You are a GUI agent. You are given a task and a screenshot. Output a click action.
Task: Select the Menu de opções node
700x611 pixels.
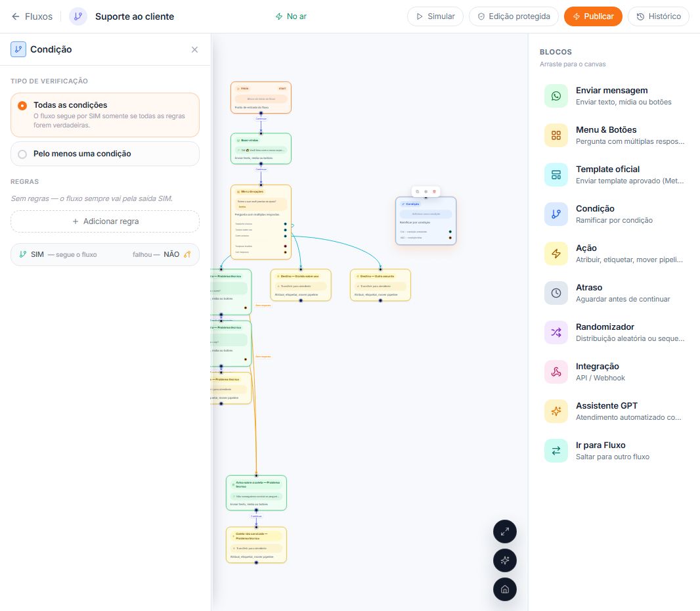click(x=261, y=222)
